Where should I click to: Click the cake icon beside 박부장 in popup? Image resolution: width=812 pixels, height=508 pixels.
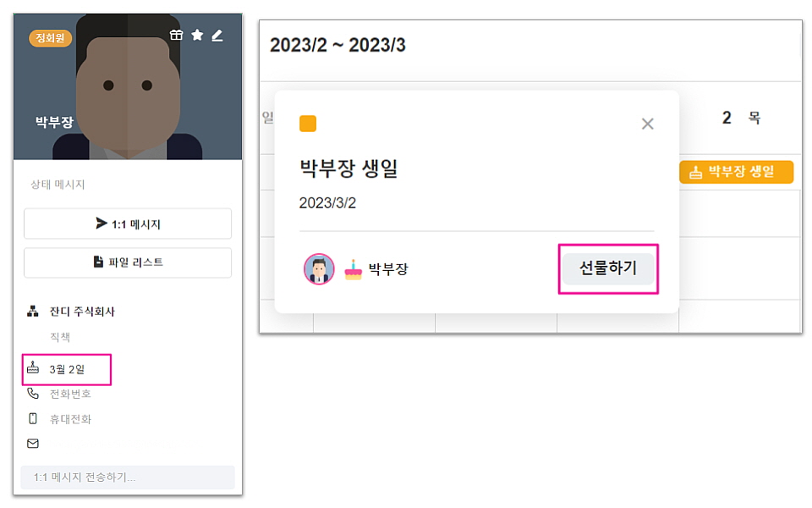(353, 270)
